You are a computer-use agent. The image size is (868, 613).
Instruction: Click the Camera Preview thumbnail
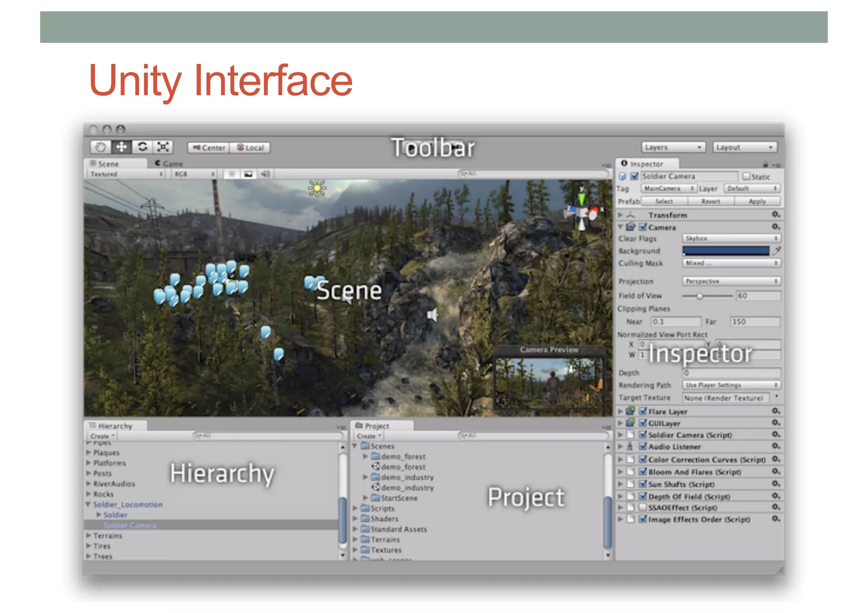[549, 383]
